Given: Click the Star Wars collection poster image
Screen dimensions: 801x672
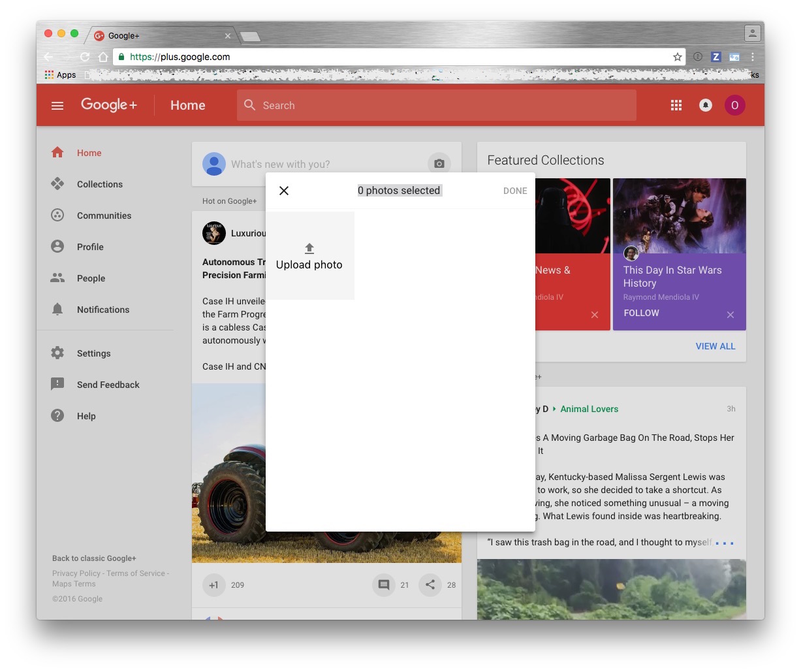Looking at the screenshot, I should coord(680,216).
